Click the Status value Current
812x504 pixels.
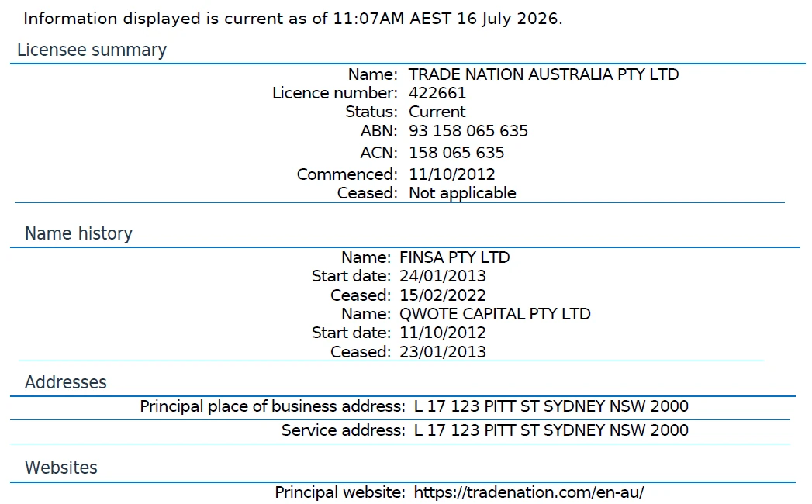437,112
